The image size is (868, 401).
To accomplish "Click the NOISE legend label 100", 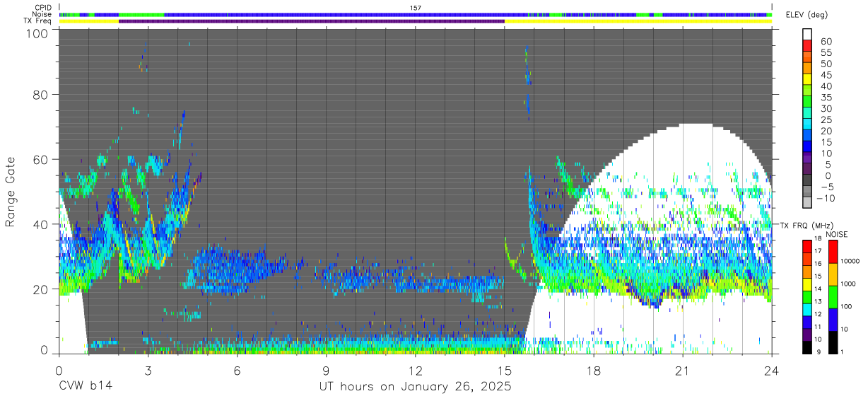I will click(845, 307).
